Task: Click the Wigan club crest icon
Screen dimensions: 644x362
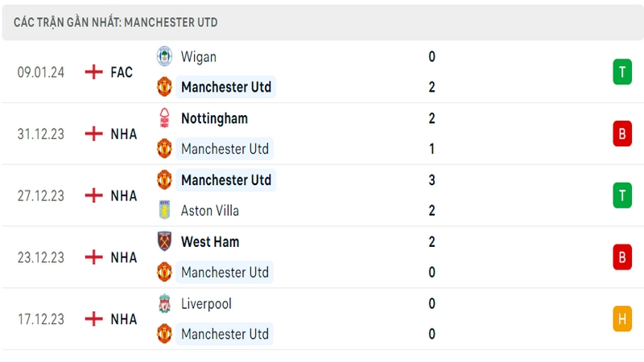Action: click(164, 56)
